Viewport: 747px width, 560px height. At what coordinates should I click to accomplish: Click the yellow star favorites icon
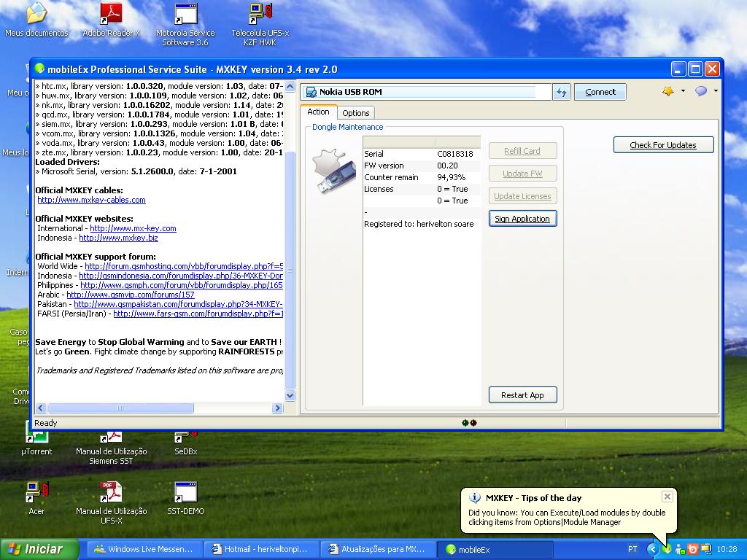click(668, 91)
